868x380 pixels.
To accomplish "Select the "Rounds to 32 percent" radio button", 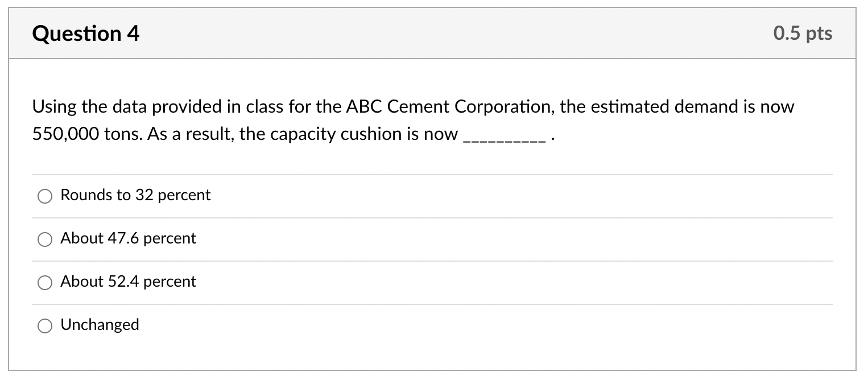I will [x=45, y=196].
